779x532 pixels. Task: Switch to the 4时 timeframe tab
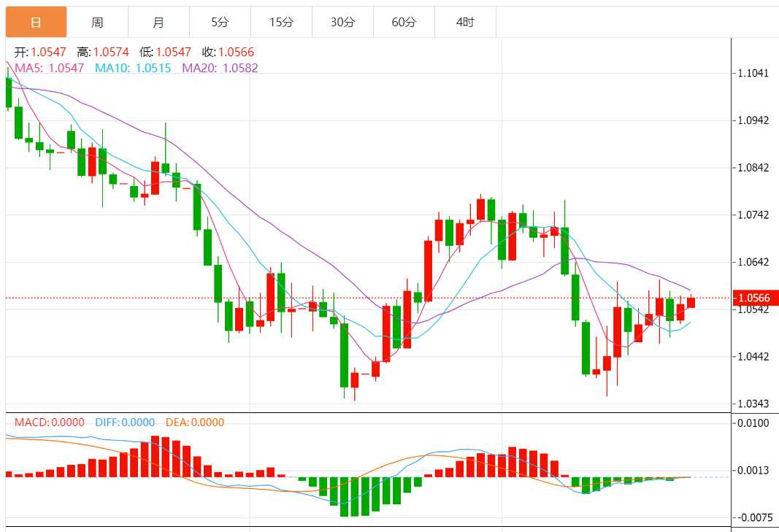pyautogui.click(x=466, y=23)
